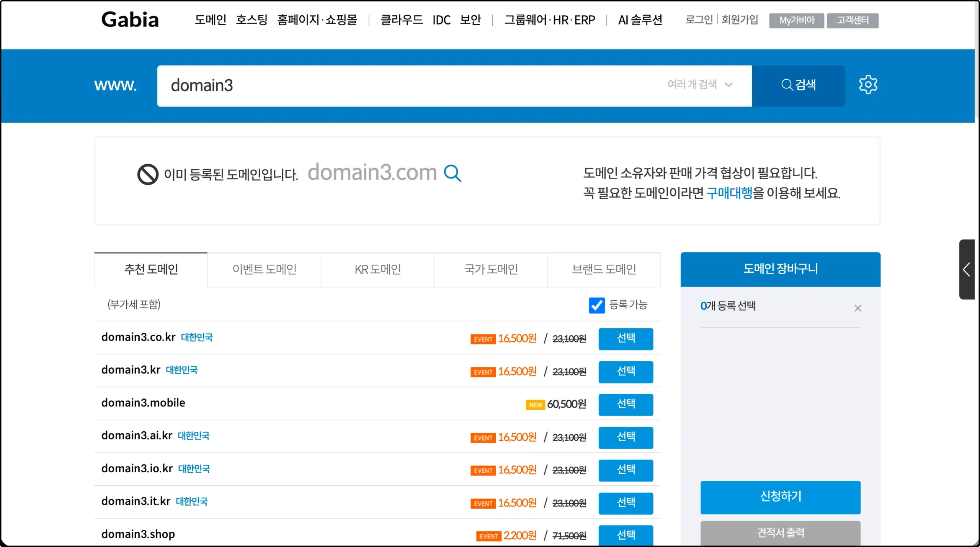Image resolution: width=980 pixels, height=547 pixels.
Task: Uncheck the 등록 가능 checkbox
Action: tap(597, 305)
